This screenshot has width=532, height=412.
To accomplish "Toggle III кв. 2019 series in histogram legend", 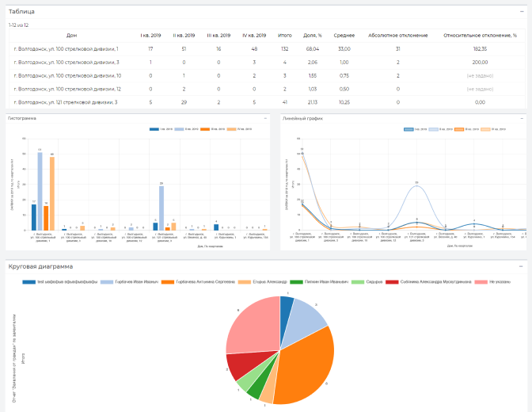I will pyautogui.click(x=212, y=129).
